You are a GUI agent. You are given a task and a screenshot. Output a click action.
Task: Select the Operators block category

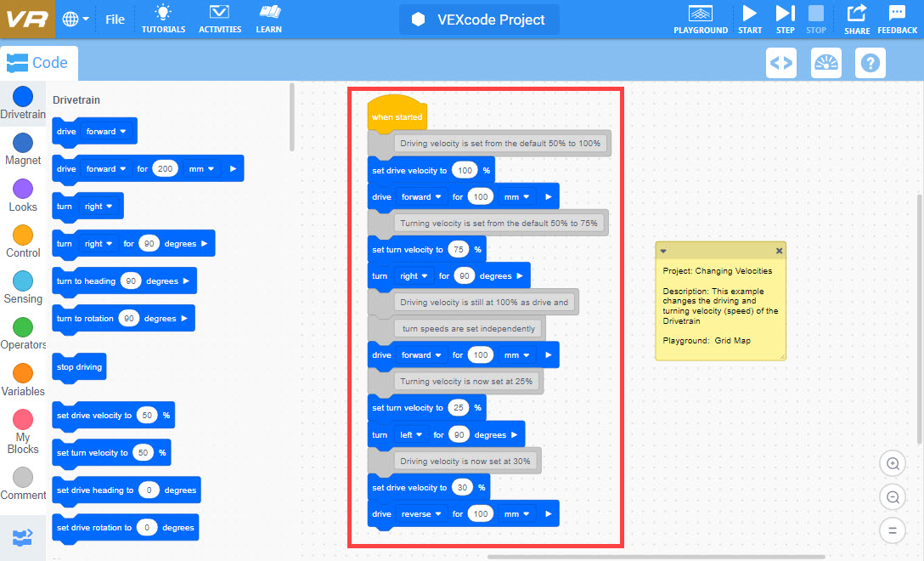[x=23, y=329]
